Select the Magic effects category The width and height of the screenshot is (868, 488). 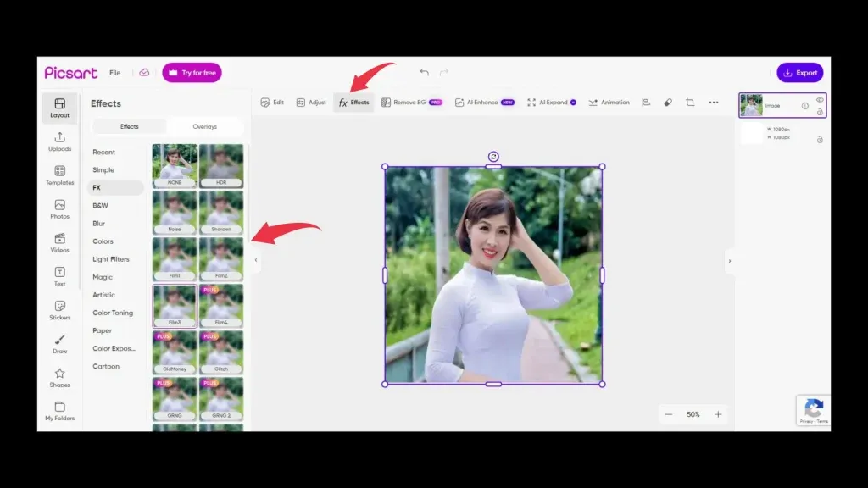click(103, 277)
